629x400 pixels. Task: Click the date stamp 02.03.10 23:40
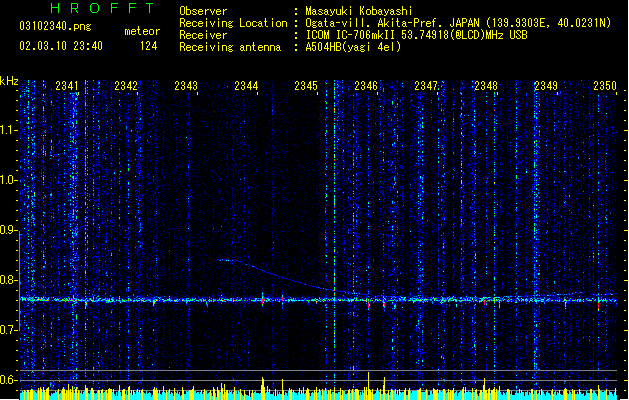click(61, 46)
